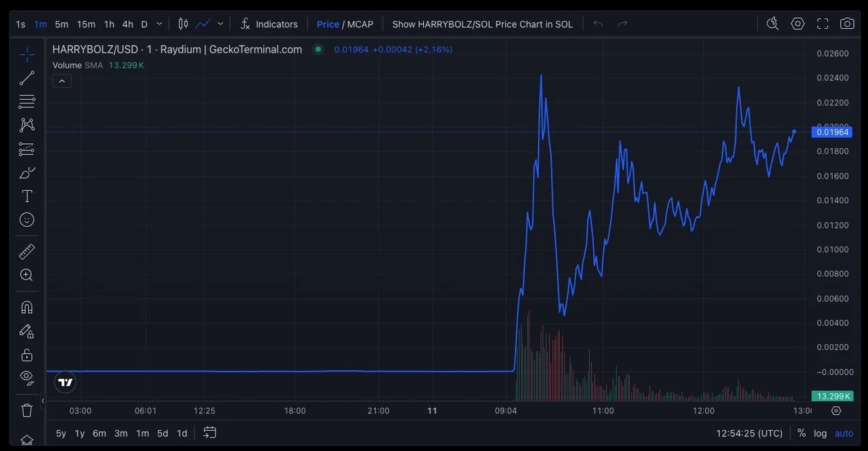Viewport: 868px width, 451px height.
Task: Select the text annotation tool
Action: coord(27,196)
